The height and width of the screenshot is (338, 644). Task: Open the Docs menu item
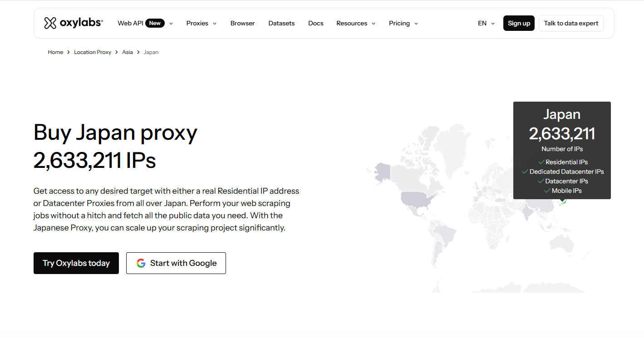click(x=316, y=23)
